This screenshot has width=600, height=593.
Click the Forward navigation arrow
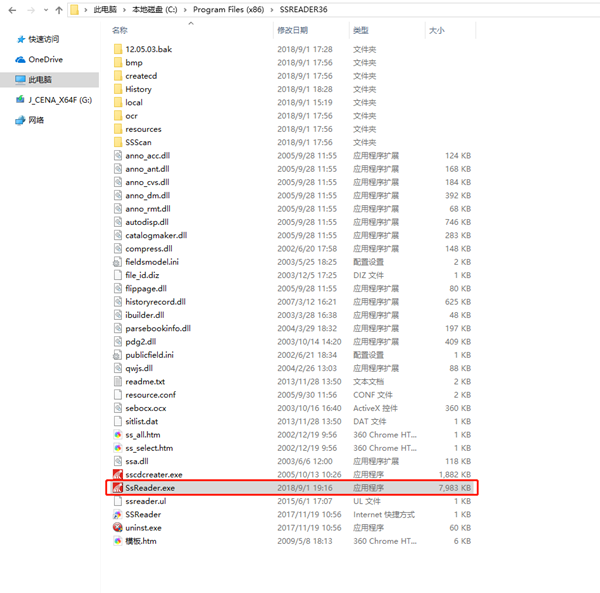point(31,10)
